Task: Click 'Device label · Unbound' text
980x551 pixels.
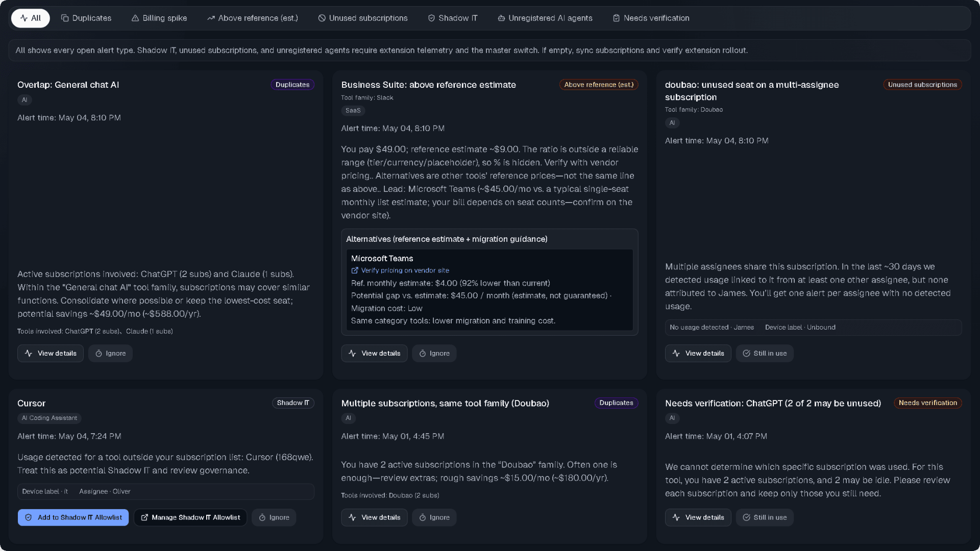Action: [800, 328]
